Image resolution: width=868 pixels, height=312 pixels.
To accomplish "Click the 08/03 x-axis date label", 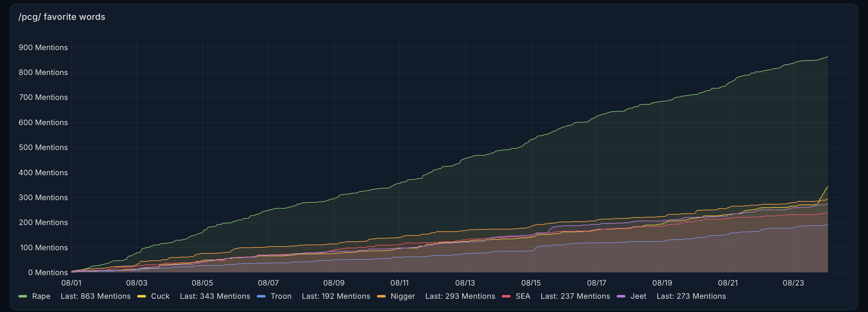I will pyautogui.click(x=137, y=283).
